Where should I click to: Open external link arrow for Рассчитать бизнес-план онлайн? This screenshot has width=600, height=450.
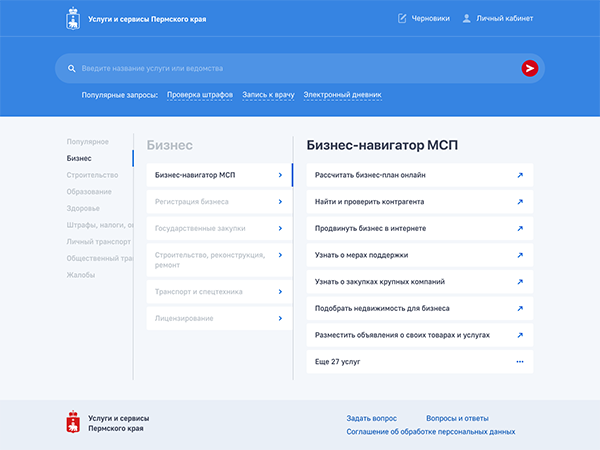(x=519, y=175)
